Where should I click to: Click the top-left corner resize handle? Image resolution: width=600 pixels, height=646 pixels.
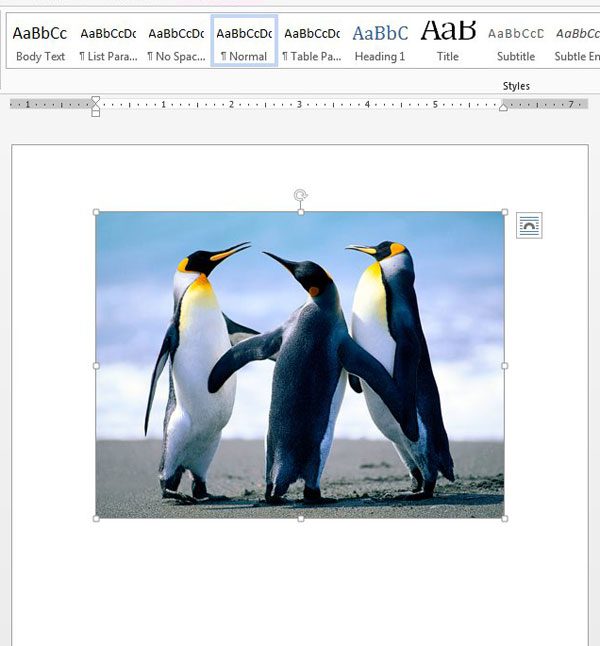coord(96,212)
